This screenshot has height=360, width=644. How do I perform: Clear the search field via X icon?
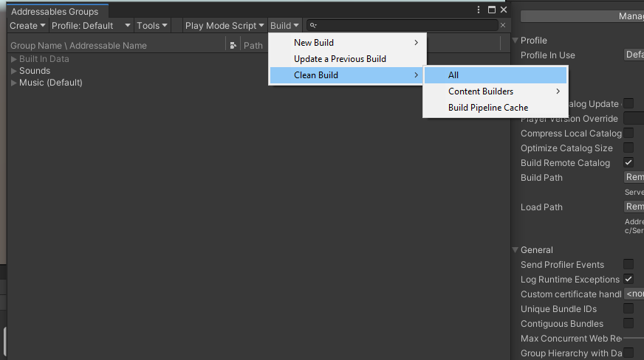pos(503,25)
